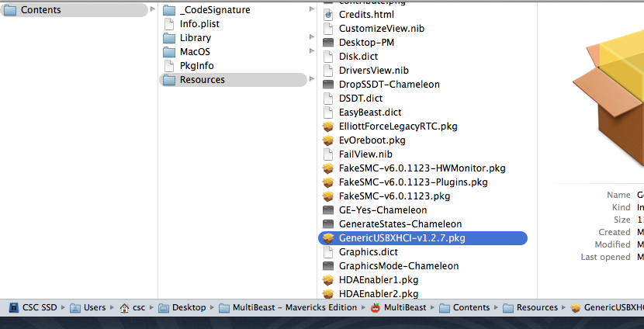Click the FakeSMC-v6.0.1123-Plugins.pkg package icon

(328, 182)
